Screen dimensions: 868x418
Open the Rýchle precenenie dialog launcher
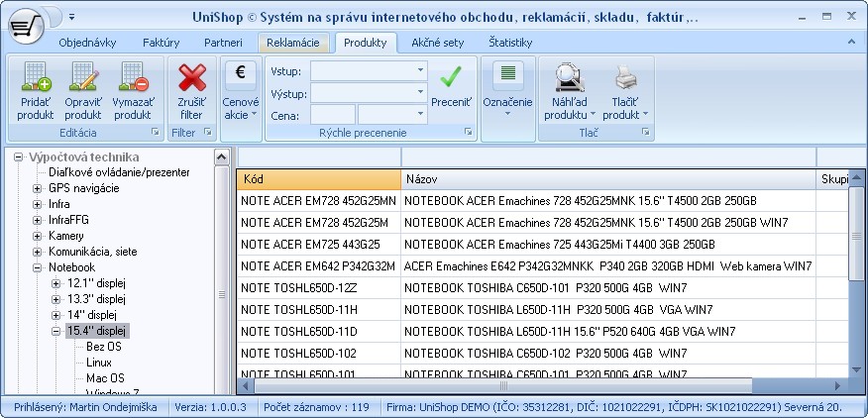469,133
